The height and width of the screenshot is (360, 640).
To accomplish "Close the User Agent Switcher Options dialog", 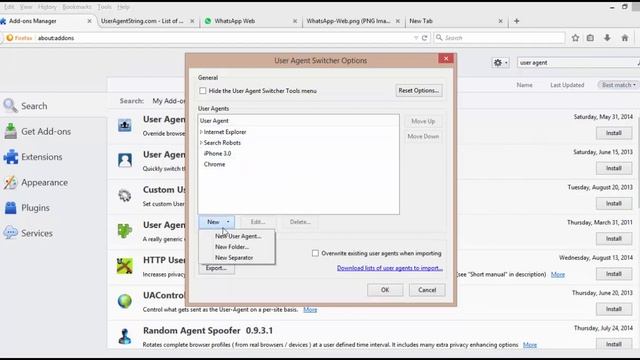I will [x=446, y=58].
